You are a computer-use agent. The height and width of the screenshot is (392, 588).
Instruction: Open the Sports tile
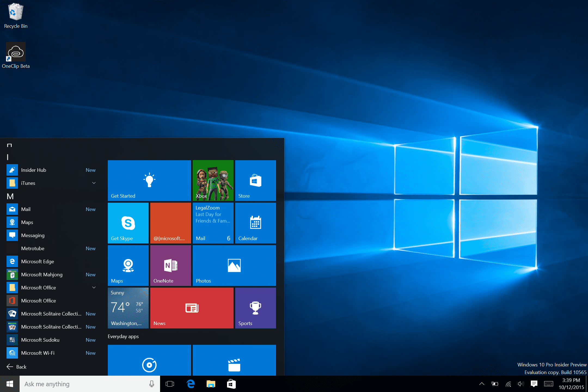point(256,308)
